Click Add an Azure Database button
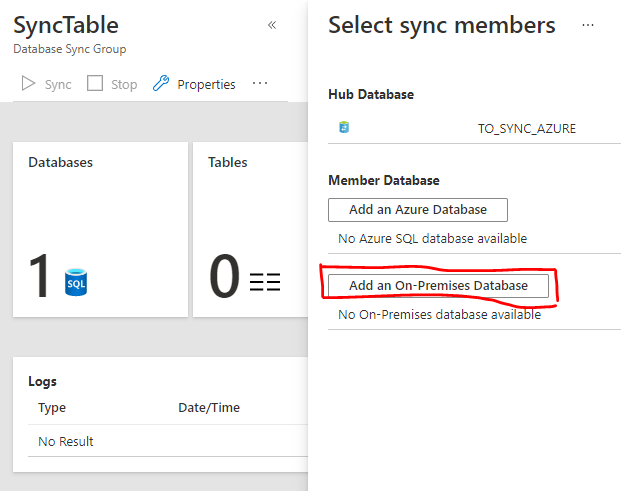The image size is (621, 491). [418, 210]
